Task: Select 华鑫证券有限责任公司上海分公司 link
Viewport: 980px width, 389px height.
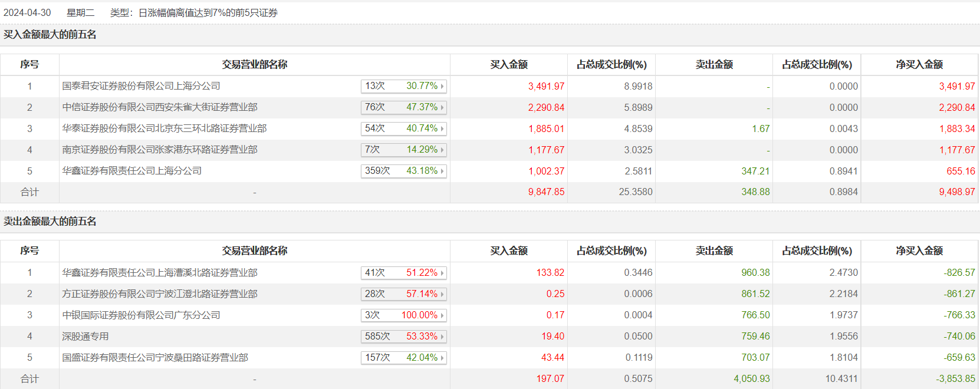Action: (x=132, y=171)
